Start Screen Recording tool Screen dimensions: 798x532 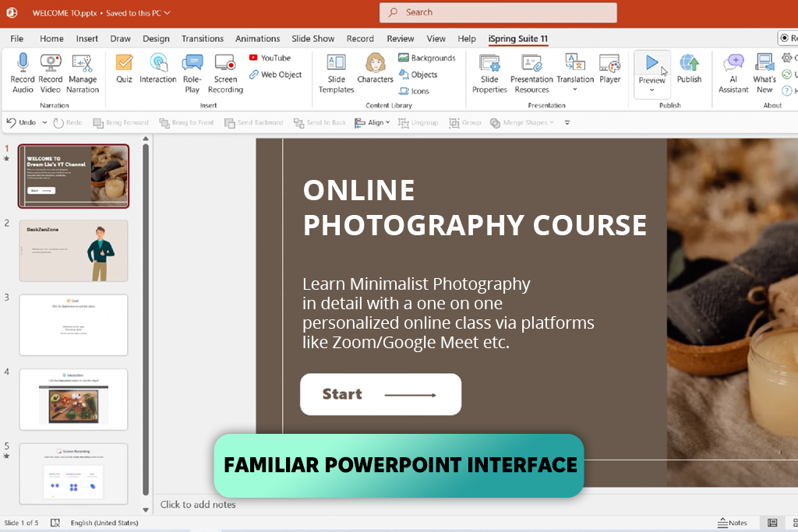pos(225,64)
